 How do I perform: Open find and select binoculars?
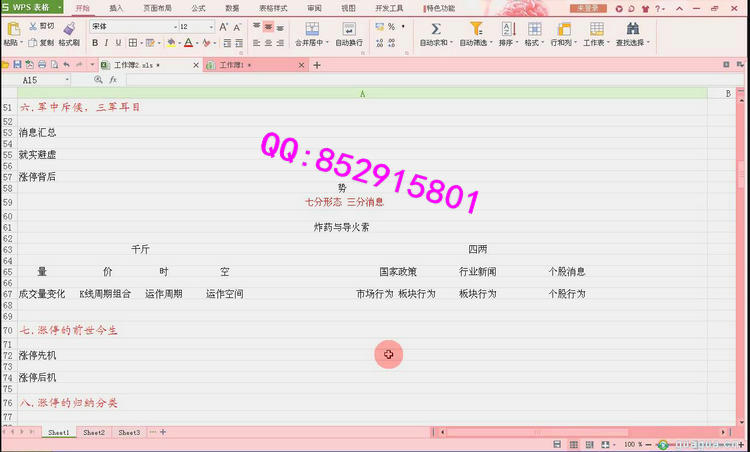pyautogui.click(x=631, y=29)
